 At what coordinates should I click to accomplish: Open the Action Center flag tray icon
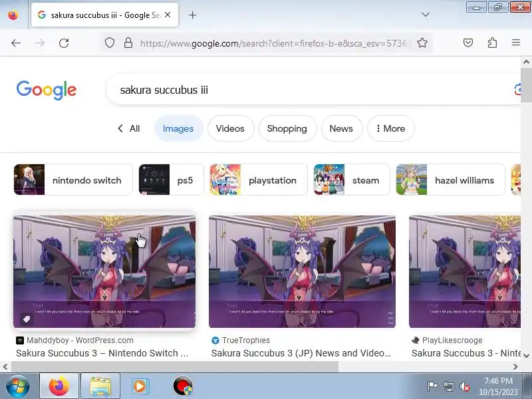click(x=432, y=386)
